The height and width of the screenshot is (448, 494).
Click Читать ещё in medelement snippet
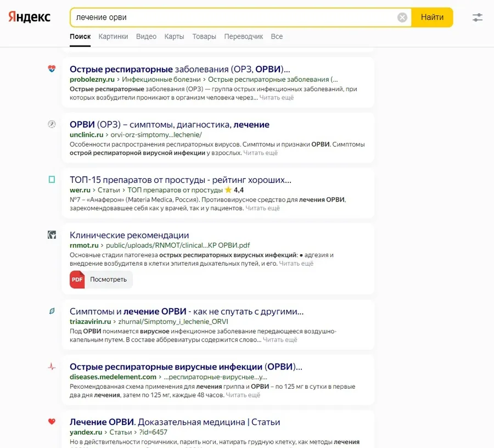pyautogui.click(x=243, y=395)
